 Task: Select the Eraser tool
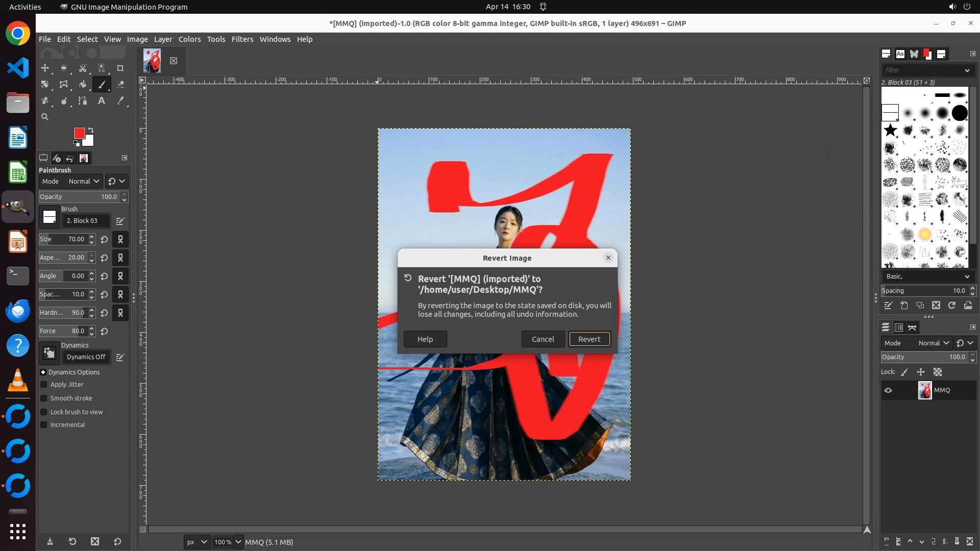click(120, 84)
